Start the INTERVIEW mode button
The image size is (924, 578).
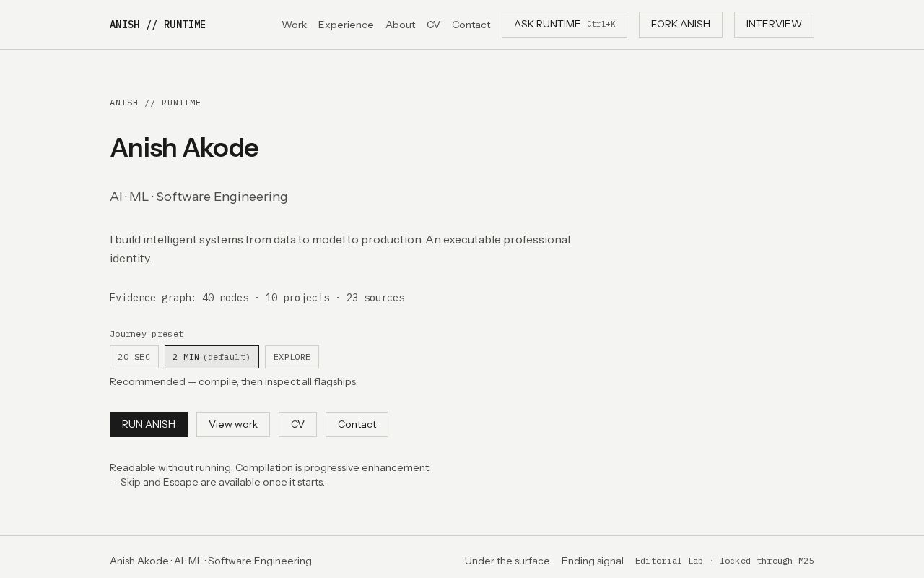[774, 25]
